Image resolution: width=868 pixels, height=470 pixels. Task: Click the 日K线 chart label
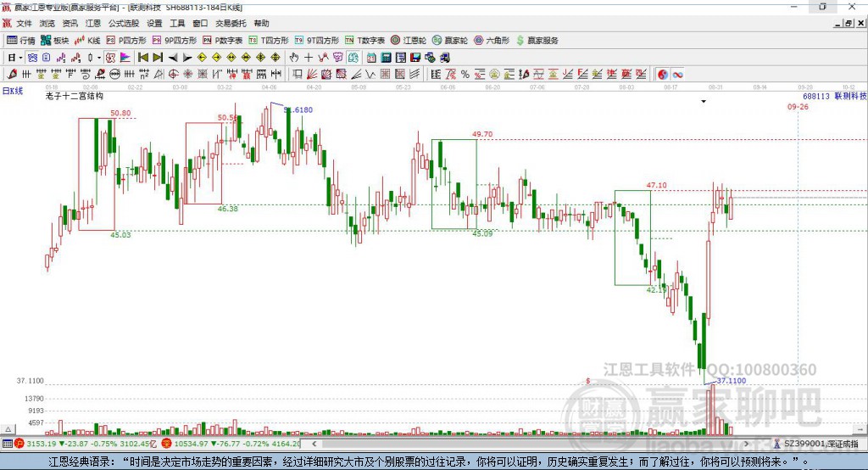click(x=13, y=91)
